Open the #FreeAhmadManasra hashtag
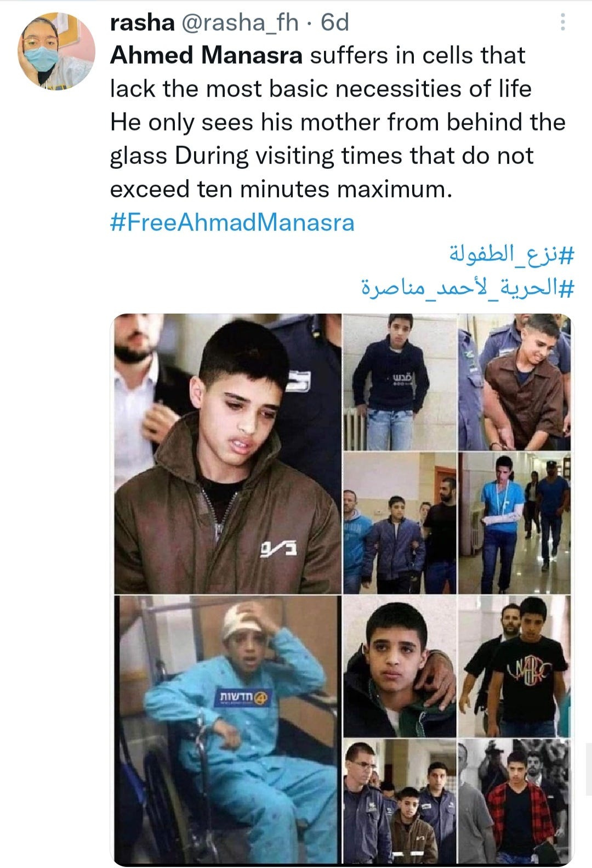 click(232, 222)
